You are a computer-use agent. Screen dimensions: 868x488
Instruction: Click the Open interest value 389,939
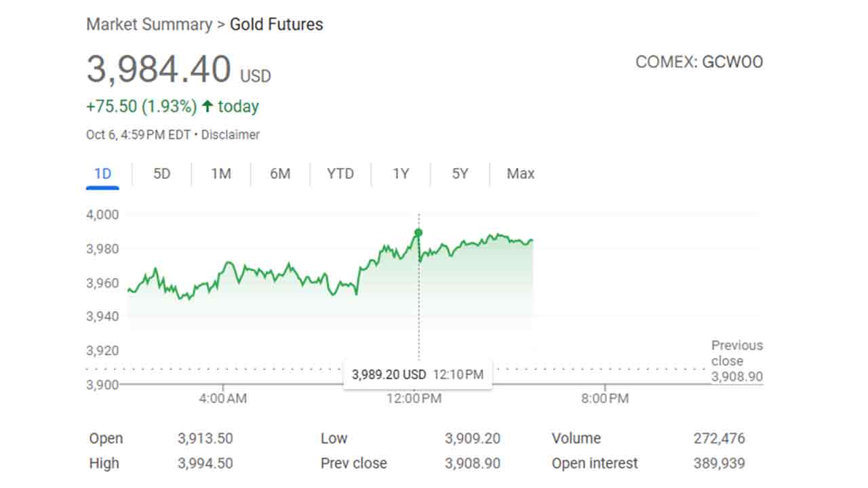719,464
